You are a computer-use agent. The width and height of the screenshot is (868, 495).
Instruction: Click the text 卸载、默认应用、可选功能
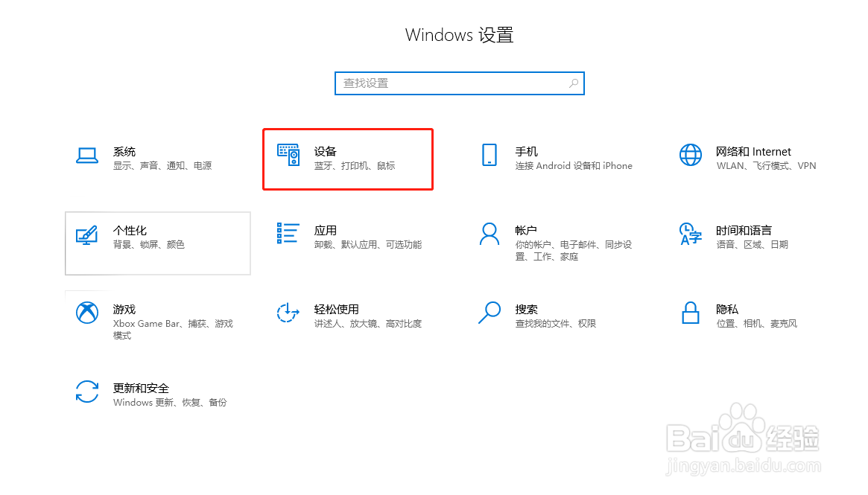click(367, 244)
